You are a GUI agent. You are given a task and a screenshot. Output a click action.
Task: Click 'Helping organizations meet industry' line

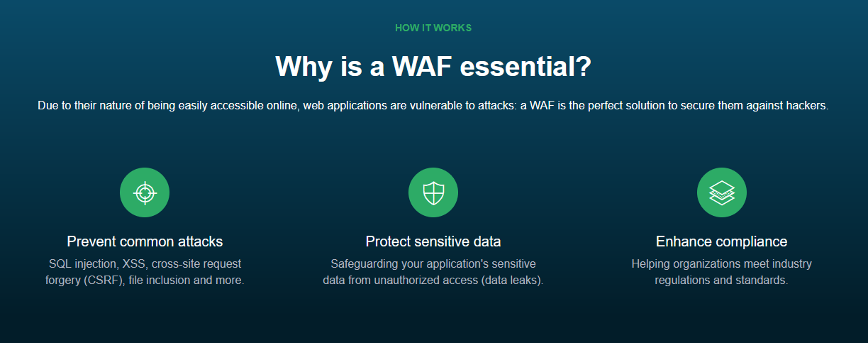[722, 264]
